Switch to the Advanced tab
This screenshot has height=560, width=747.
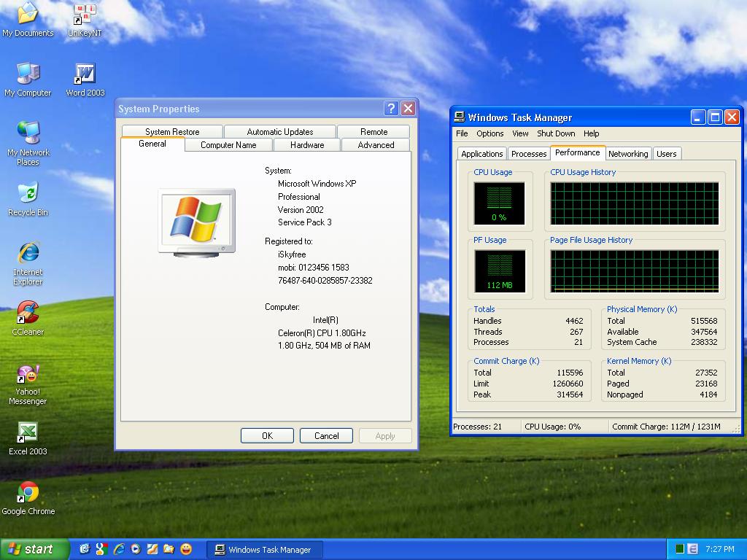[376, 145]
